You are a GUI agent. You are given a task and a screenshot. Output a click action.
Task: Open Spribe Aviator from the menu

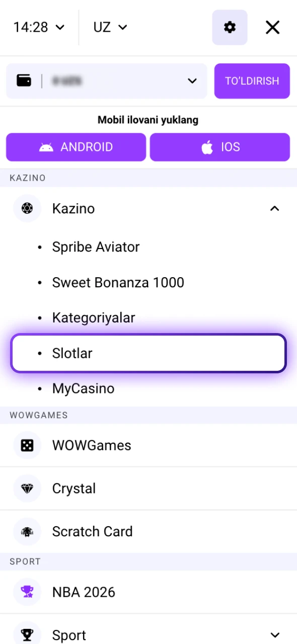(96, 247)
